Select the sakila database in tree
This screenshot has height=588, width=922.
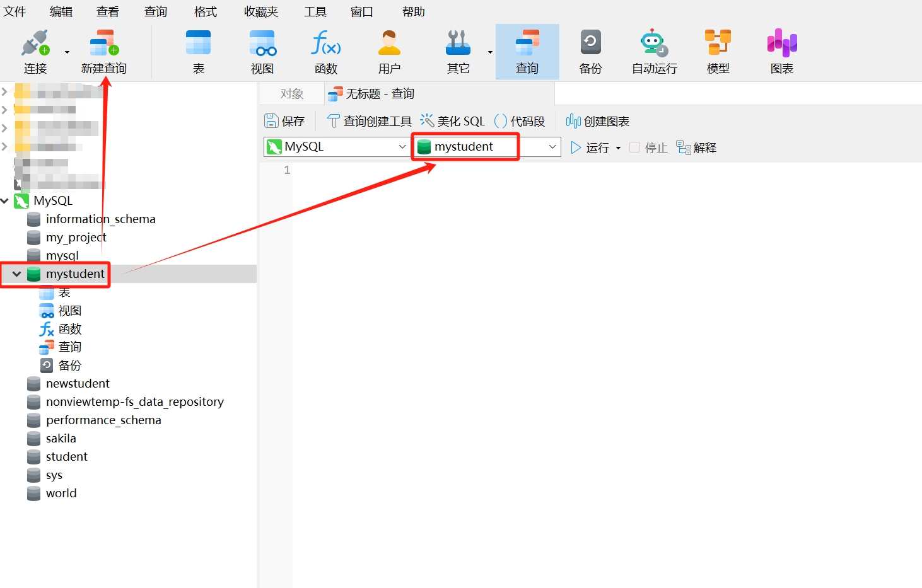coord(61,439)
